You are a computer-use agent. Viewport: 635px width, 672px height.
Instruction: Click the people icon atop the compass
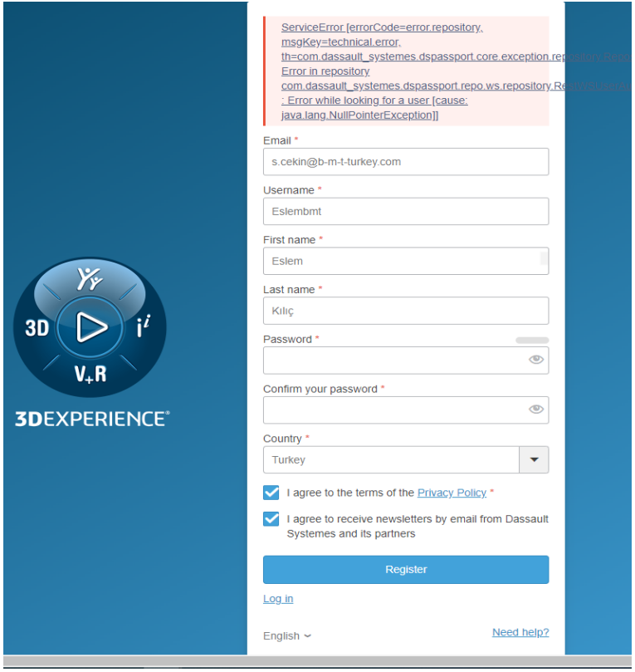pos(90,280)
